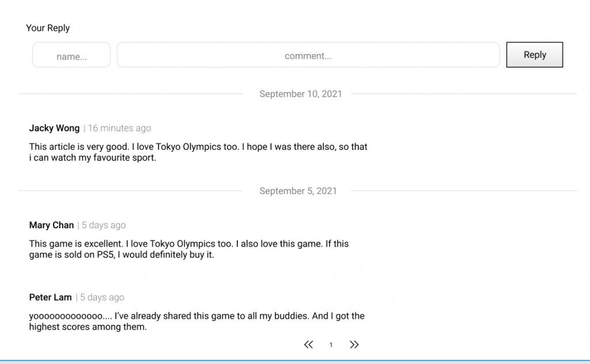This screenshot has width=590, height=364.
Task: Click the line left of September 10 date
Action: 130,93
